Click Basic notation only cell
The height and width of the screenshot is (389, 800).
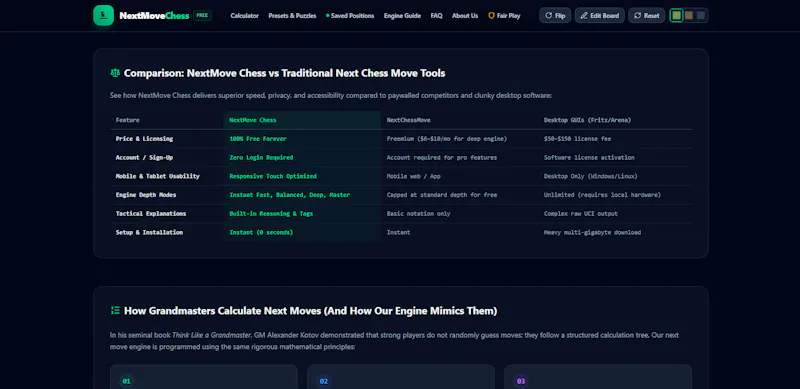point(418,214)
